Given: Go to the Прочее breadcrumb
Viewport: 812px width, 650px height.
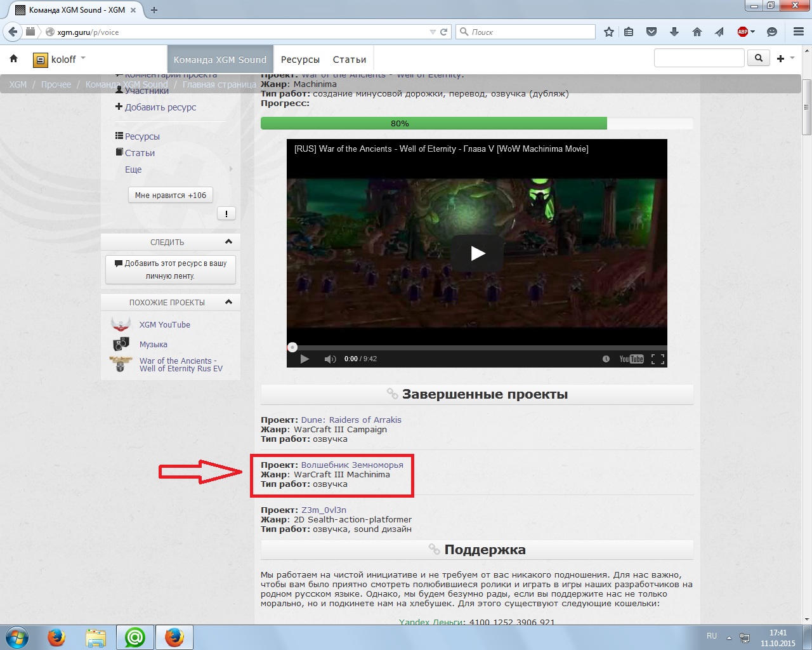Looking at the screenshot, I should (x=56, y=84).
